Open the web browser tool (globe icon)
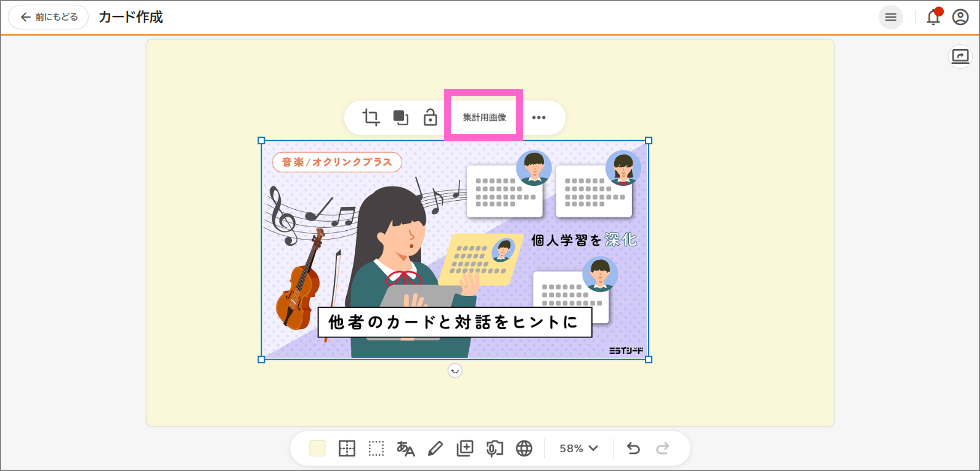The image size is (980, 471). click(x=524, y=448)
